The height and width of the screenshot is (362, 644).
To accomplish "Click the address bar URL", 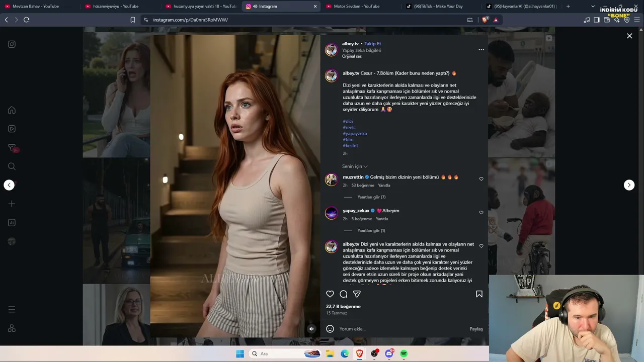I will click(x=190, y=20).
